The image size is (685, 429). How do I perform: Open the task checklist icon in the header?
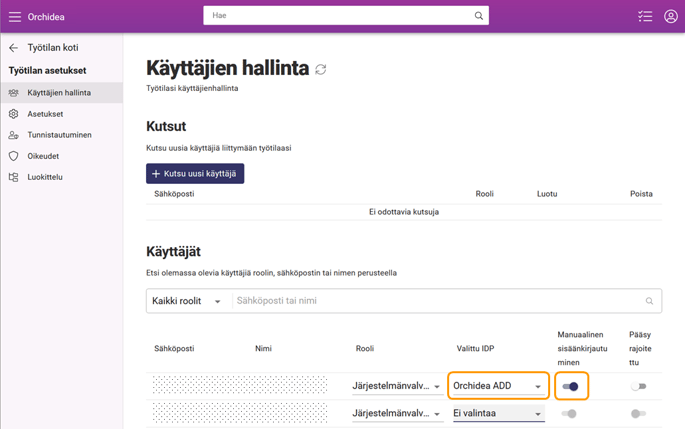pos(645,17)
